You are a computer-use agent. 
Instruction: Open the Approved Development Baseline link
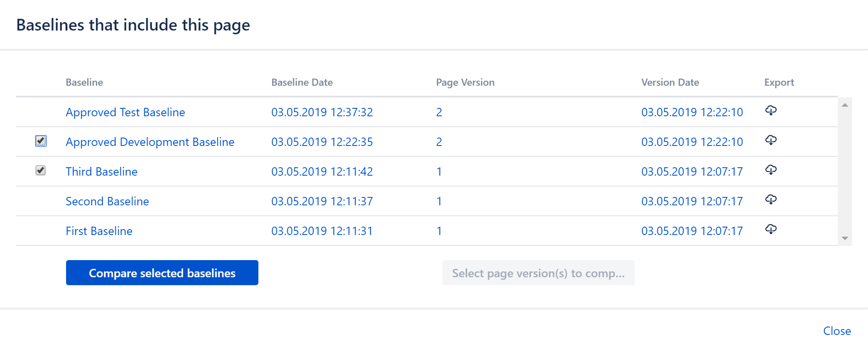tap(150, 142)
